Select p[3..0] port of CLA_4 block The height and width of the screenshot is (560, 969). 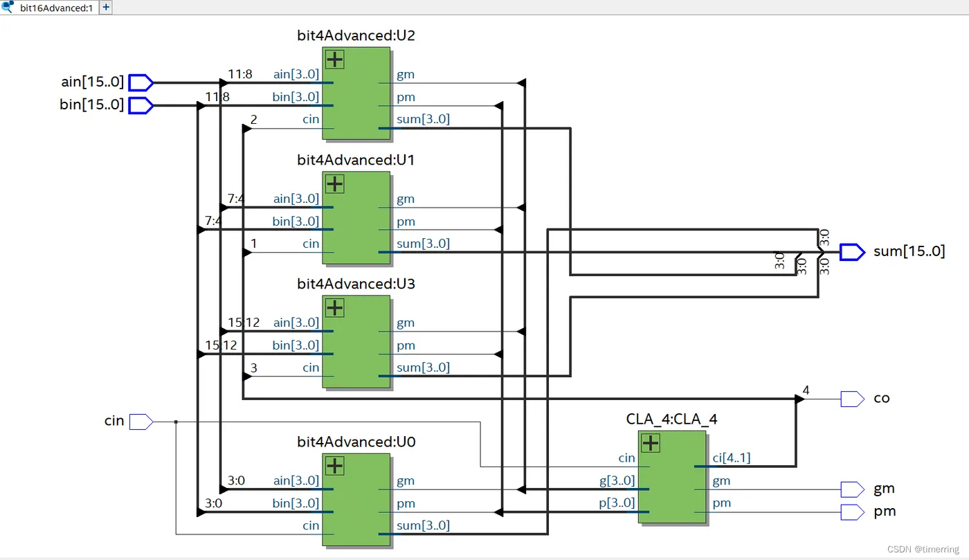617,503
